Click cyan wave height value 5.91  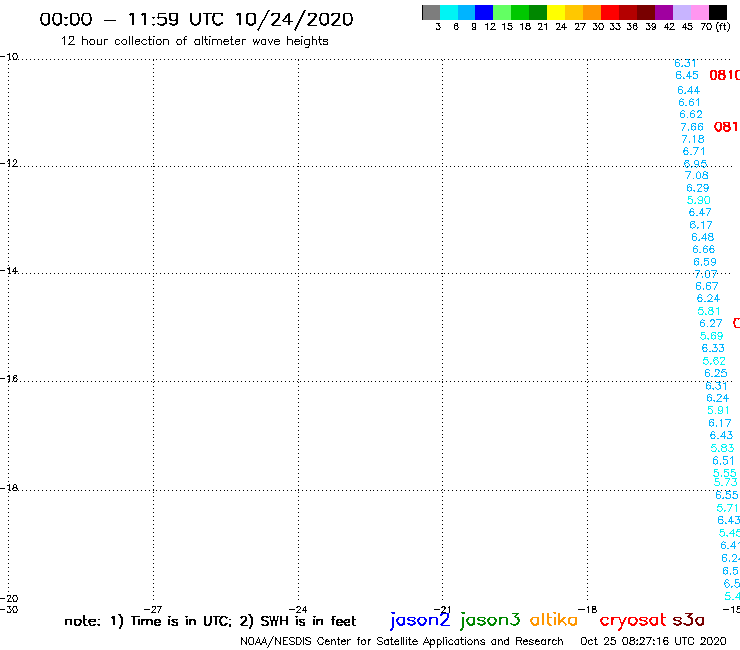point(718,411)
